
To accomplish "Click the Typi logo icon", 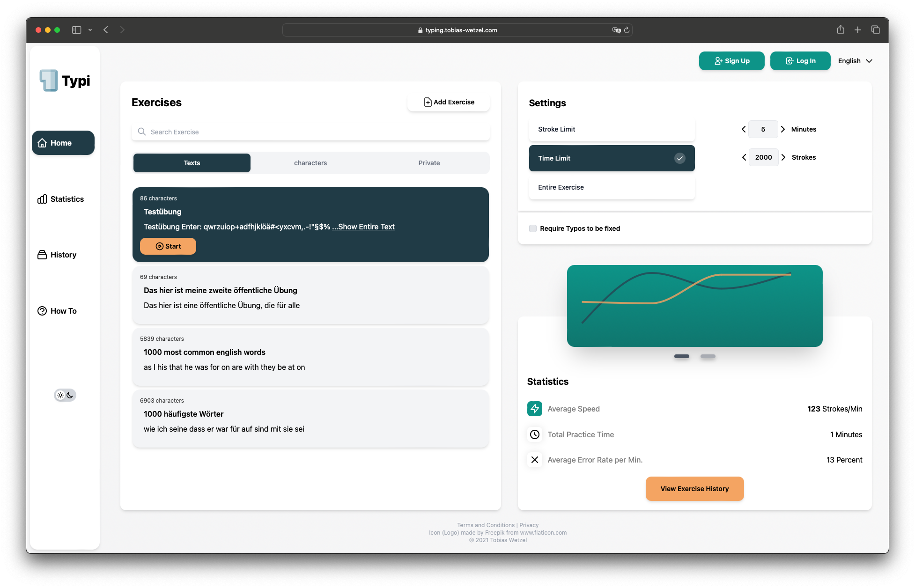I will point(49,81).
